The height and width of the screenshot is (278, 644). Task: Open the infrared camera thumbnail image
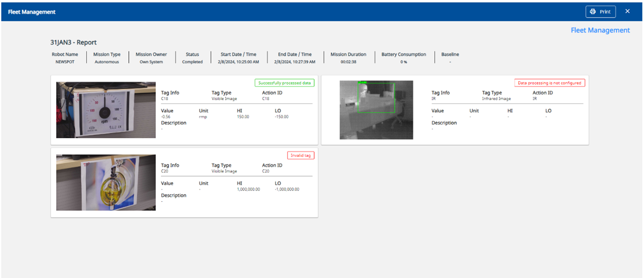click(376, 110)
